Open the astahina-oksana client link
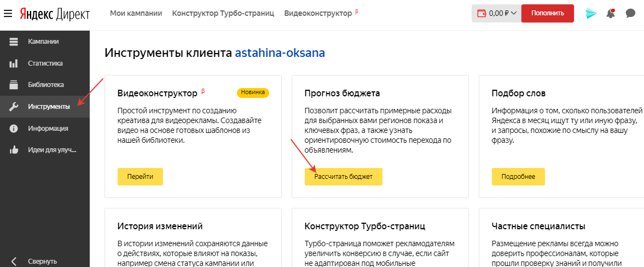The image size is (644, 267). [x=280, y=53]
